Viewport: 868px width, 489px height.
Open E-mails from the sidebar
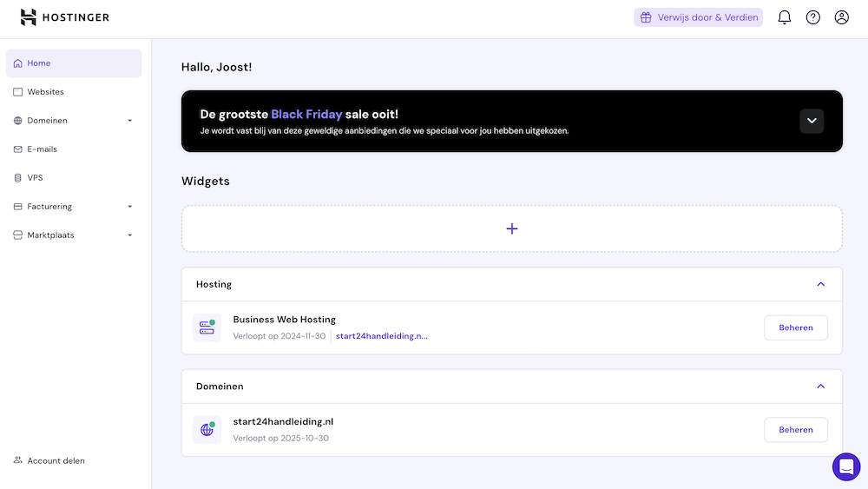42,149
